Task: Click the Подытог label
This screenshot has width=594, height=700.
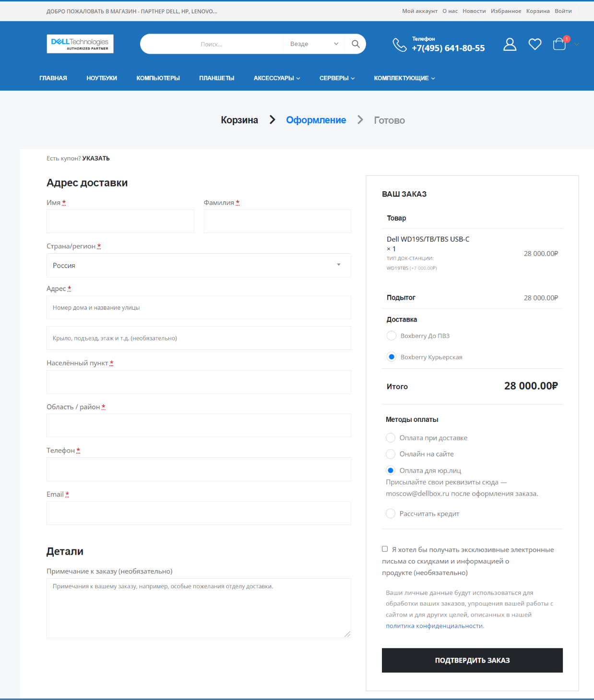Action: pos(401,298)
